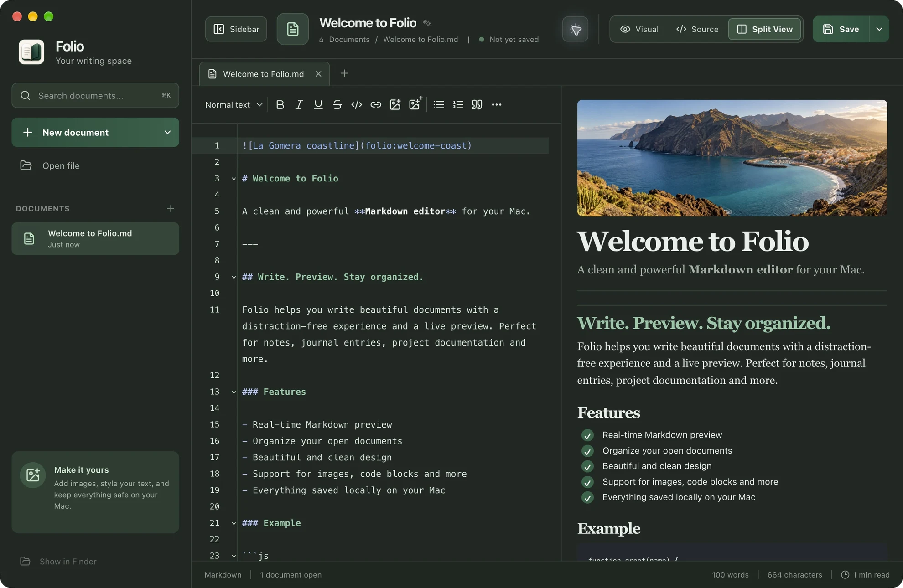Viewport: 903px width, 588px height.
Task: Expand the Save options dropdown arrow
Action: click(x=879, y=29)
